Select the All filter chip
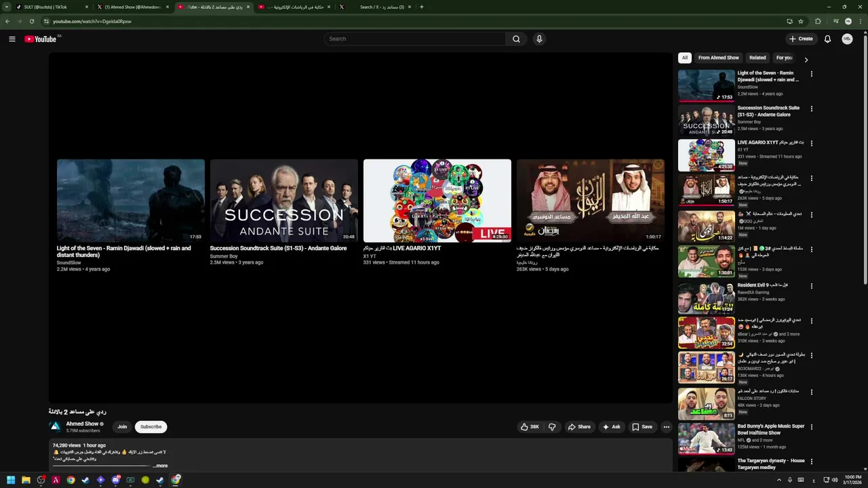The height and width of the screenshot is (488, 868). 685,58
